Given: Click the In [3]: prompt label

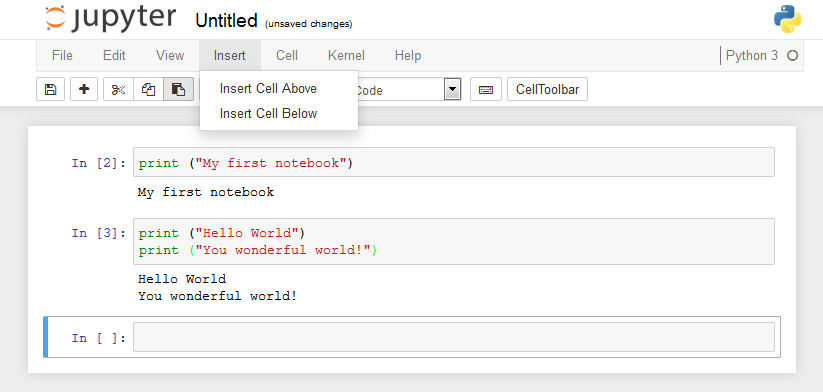Looking at the screenshot, I should pyautogui.click(x=99, y=233).
